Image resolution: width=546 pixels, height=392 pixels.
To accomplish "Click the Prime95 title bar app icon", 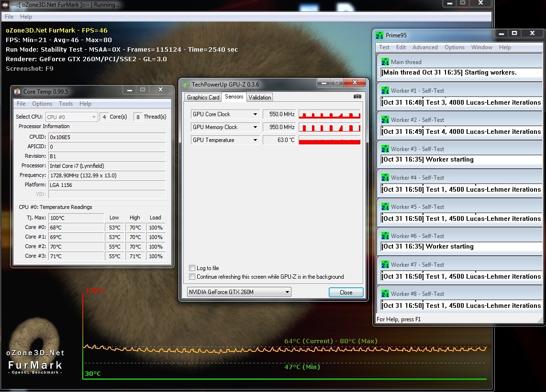I will coord(379,35).
